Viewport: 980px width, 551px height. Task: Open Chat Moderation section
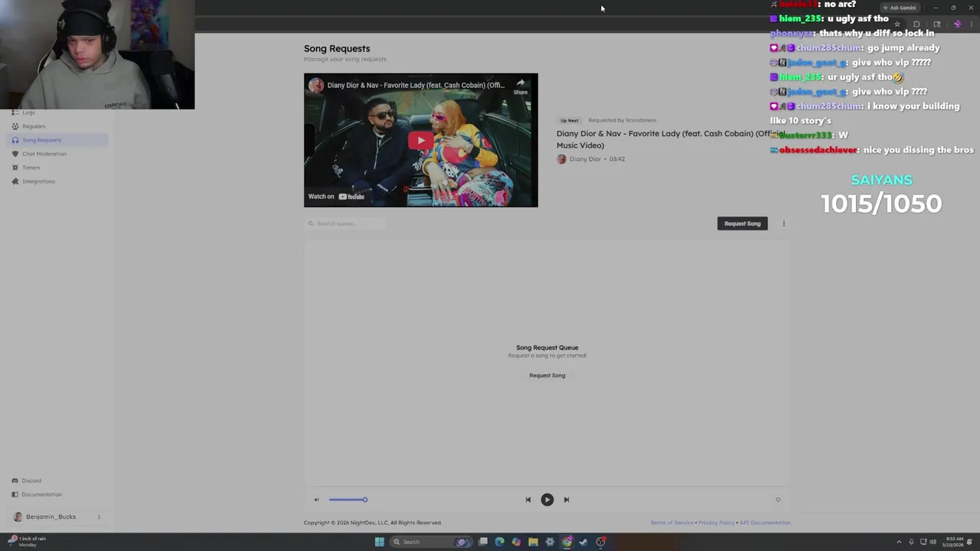44,154
